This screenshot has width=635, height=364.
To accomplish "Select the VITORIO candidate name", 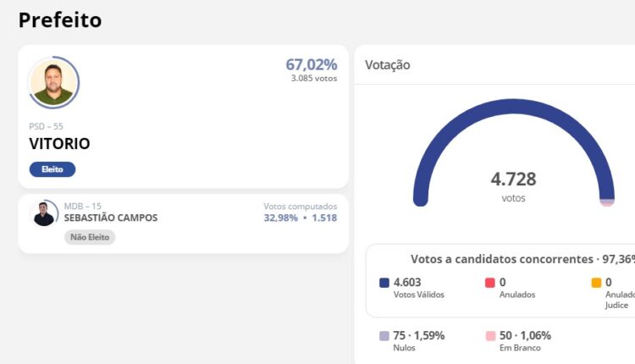I will click(x=59, y=144).
